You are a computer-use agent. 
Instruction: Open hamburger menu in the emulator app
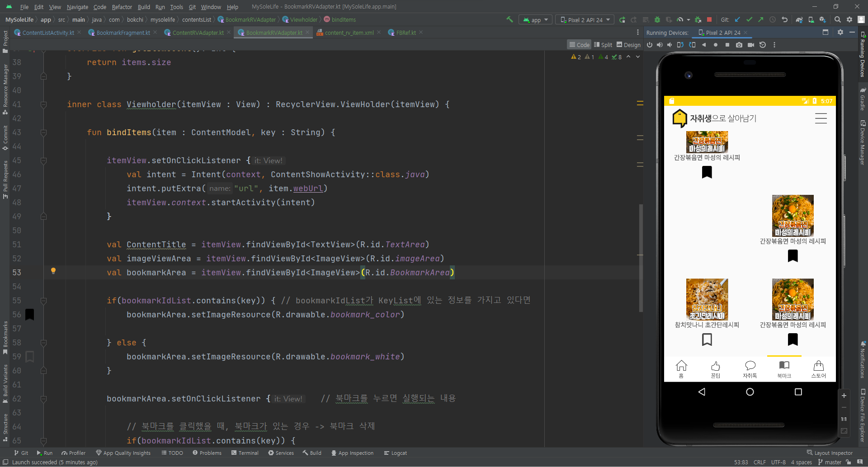[821, 118]
